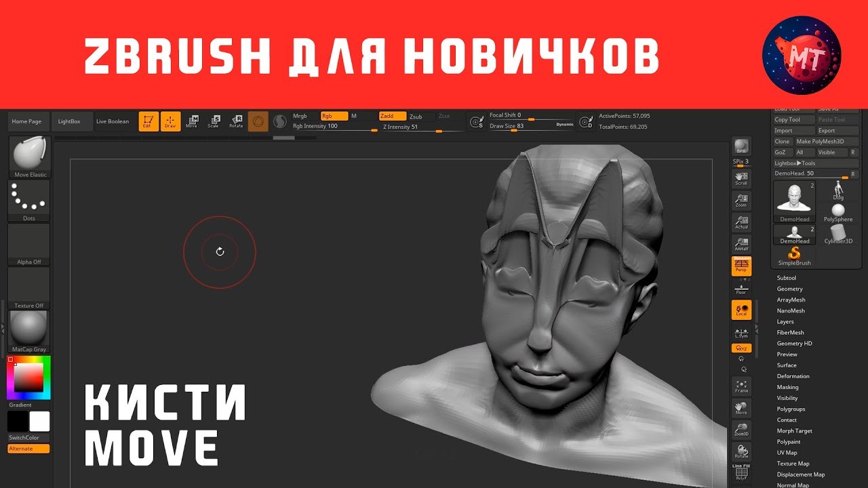868x488 pixels.
Task: Select the Move gizmo mode
Action: click(192, 121)
